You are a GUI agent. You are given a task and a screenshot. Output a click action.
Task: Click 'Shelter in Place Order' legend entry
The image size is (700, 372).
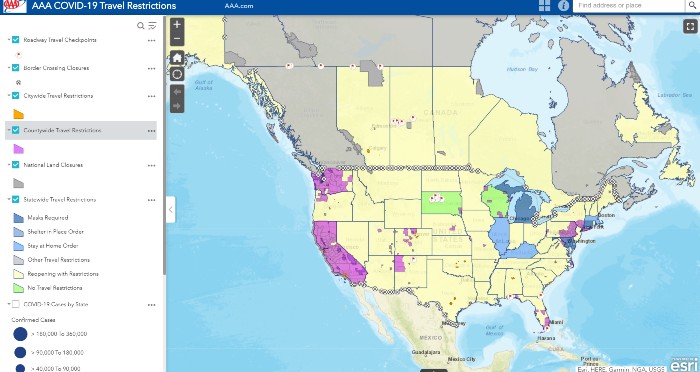(55, 232)
